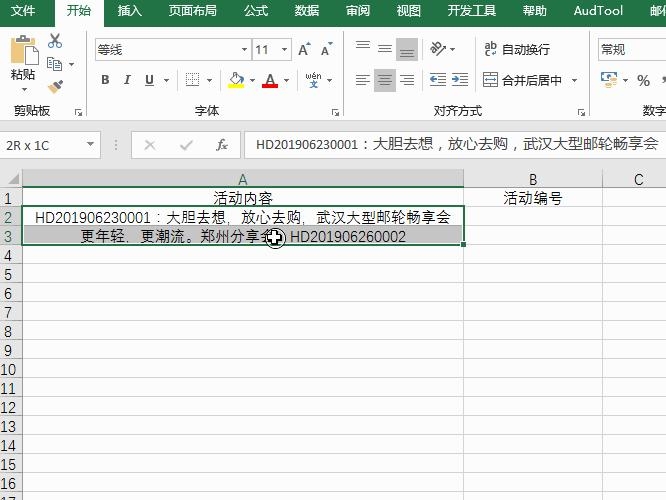Click the text orientation icon
This screenshot has width=666, height=500.
pos(438,49)
